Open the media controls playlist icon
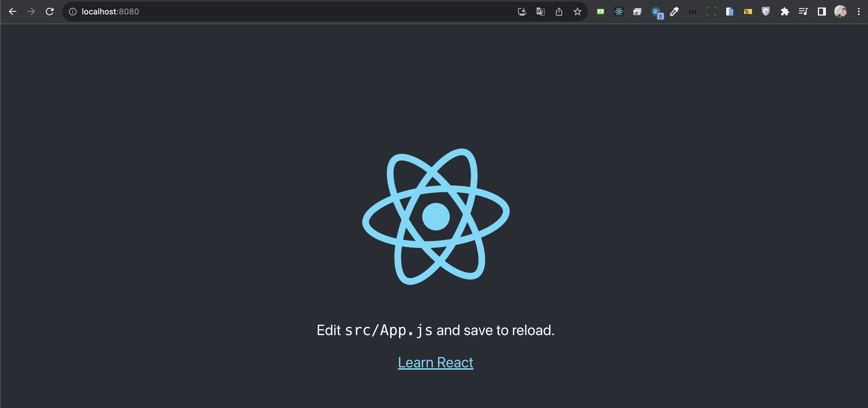Viewport: 868px width, 408px height. [x=803, y=12]
